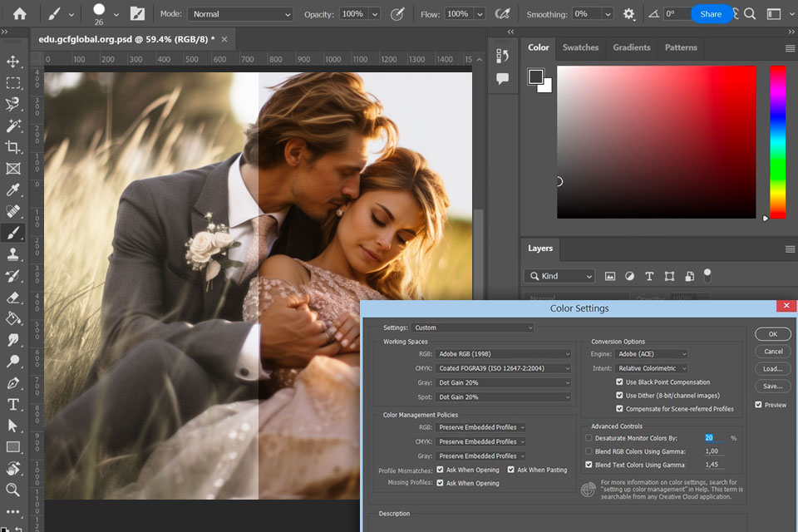Viewport: 798px width, 532px height.
Task: Open Intent Relative Colorimetric dropdown
Action: pyautogui.click(x=652, y=368)
